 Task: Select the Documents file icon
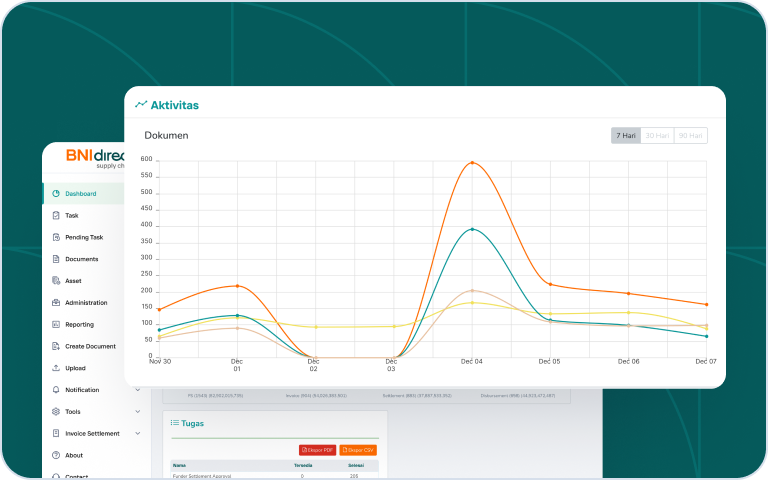[x=56, y=259]
